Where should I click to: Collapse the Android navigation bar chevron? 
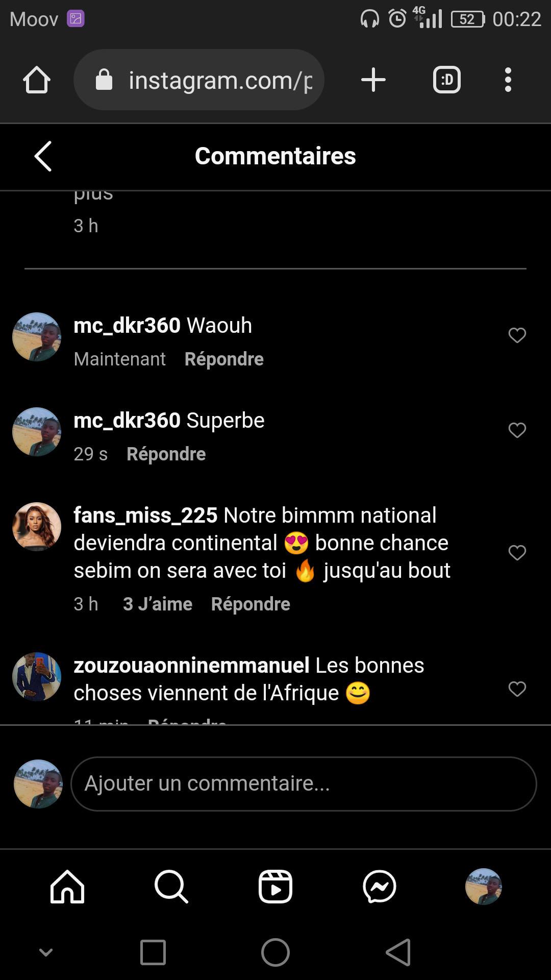46,952
